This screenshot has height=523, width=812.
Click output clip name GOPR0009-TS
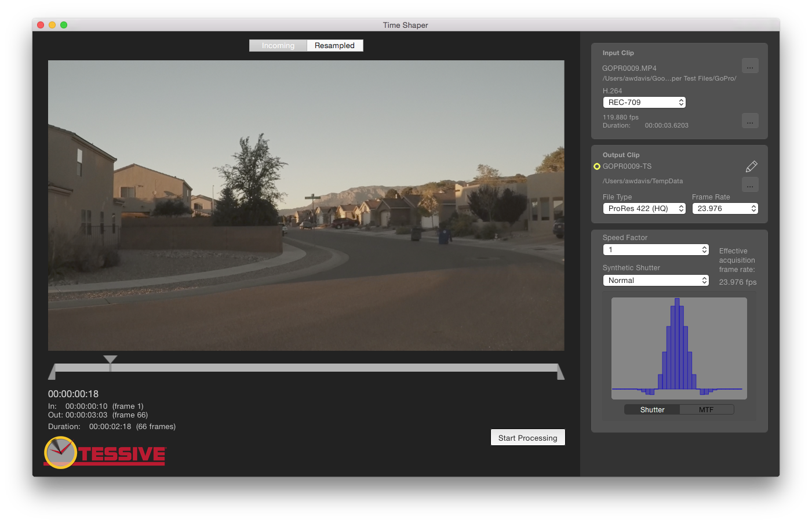pos(627,166)
